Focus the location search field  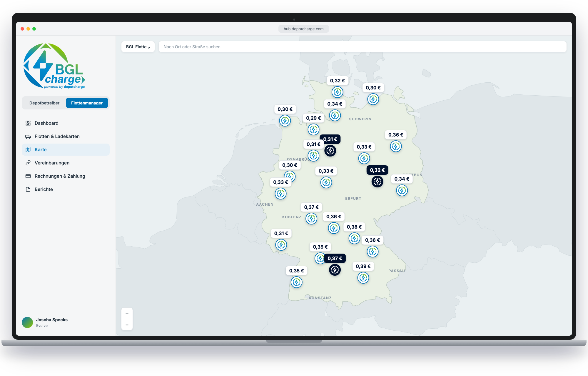click(363, 47)
